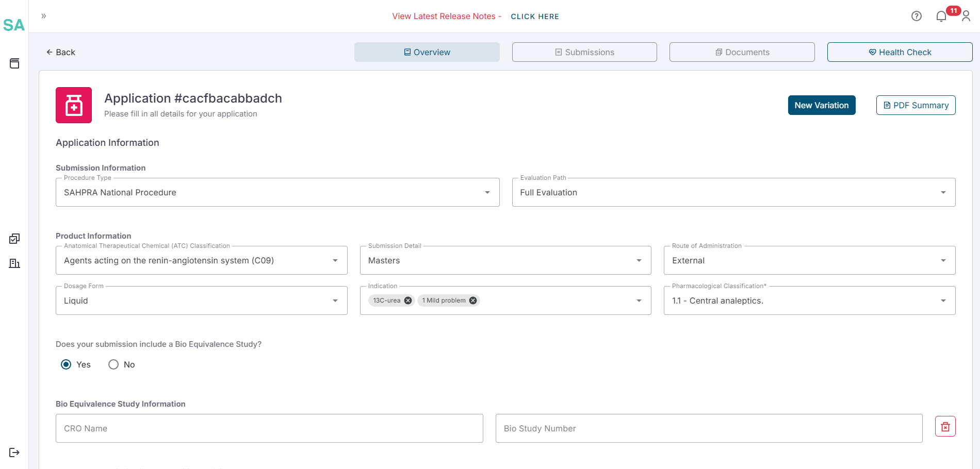Viewport: 980px width, 469px height.
Task: Switch to the Documents tab
Action: [x=742, y=52]
